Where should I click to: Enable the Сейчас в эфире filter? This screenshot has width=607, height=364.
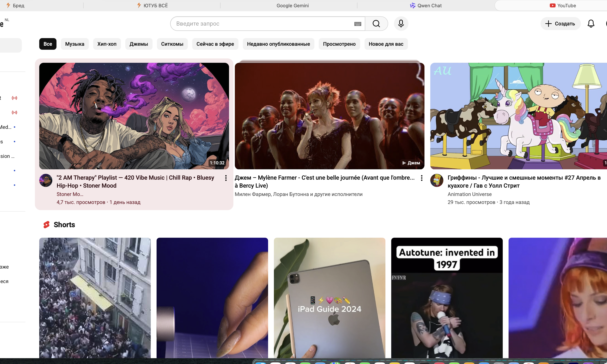pos(215,44)
